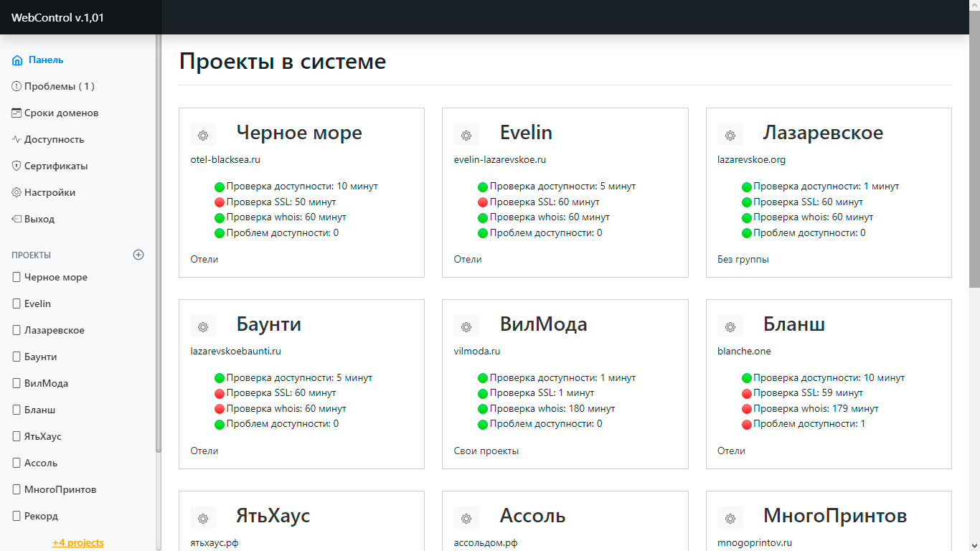Click the Бланш project gear icon

point(730,326)
